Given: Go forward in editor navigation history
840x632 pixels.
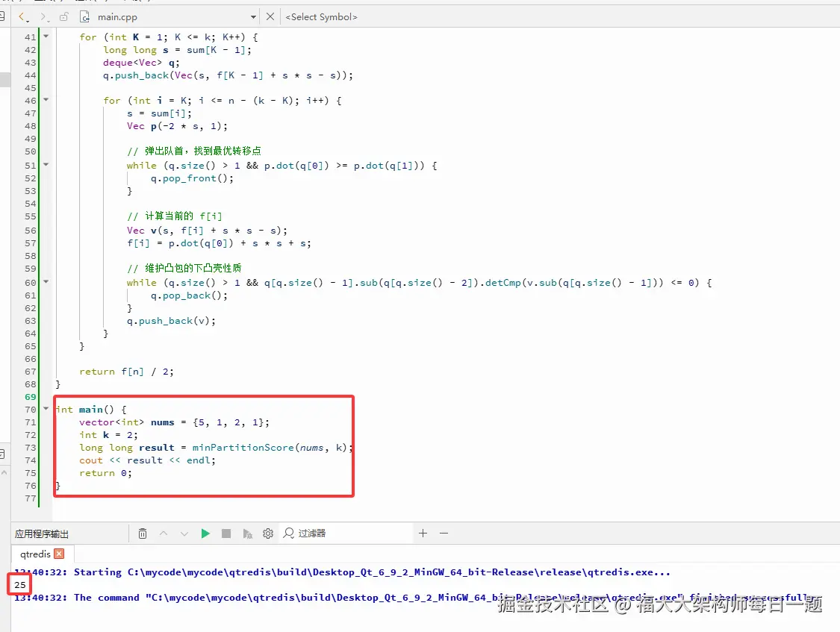Looking at the screenshot, I should coord(45,17).
